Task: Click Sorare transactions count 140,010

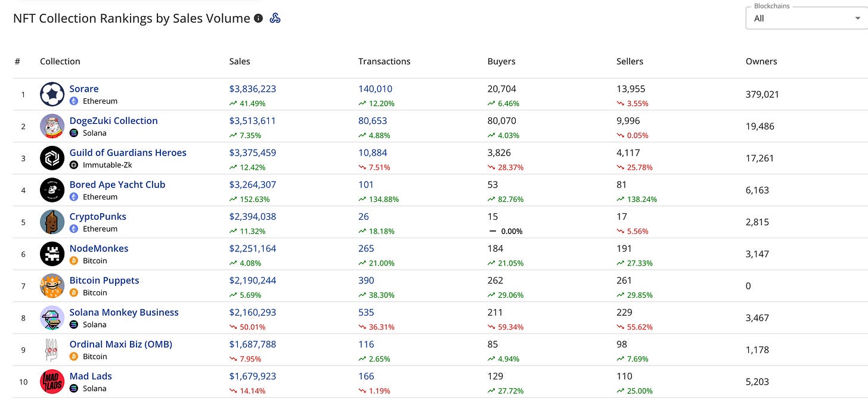Action: tap(376, 89)
